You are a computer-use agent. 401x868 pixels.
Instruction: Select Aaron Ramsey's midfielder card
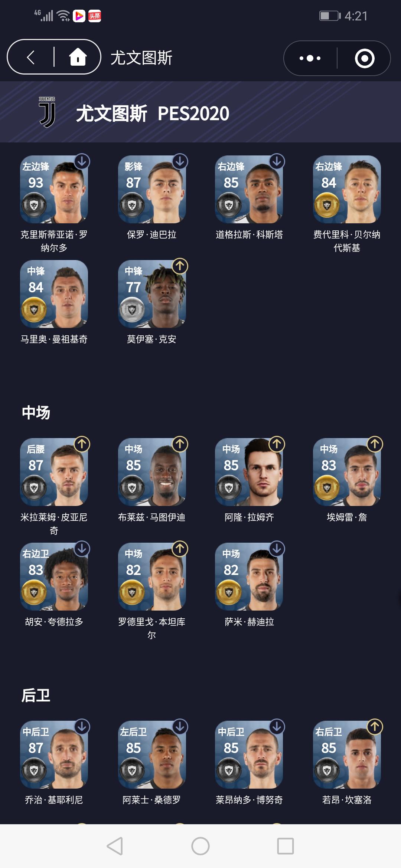pyautogui.click(x=249, y=472)
